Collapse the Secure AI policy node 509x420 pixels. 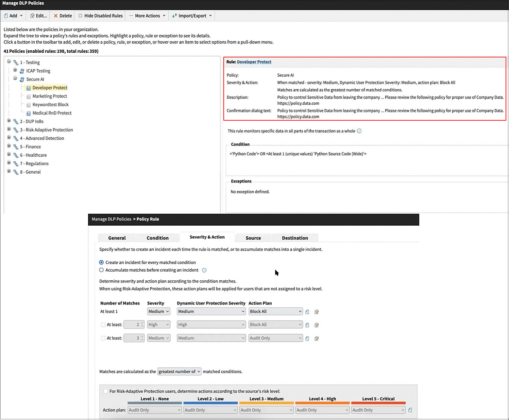(x=15, y=78)
